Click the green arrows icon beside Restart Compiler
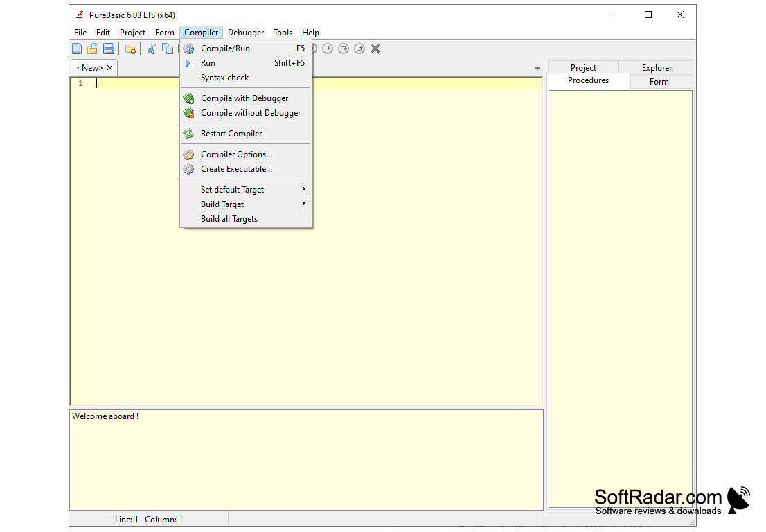This screenshot has height=532, width=766. coord(188,134)
